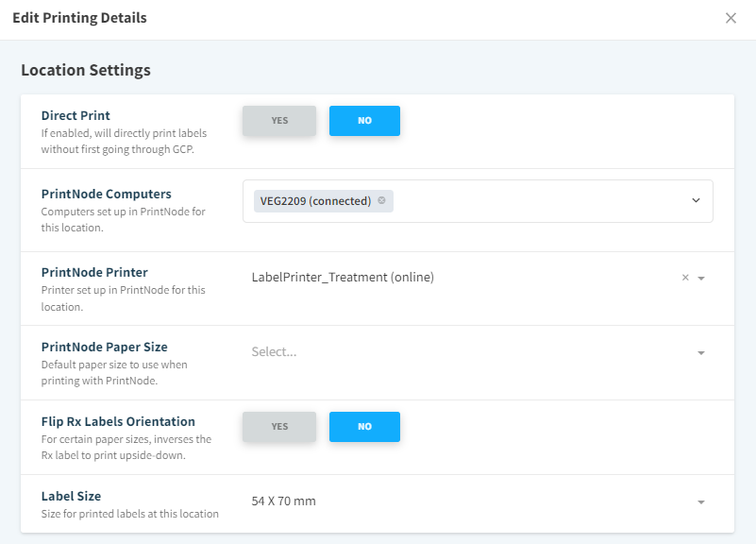Image resolution: width=756 pixels, height=544 pixels.
Task: Click the Label Size setting label
Action: (x=71, y=496)
